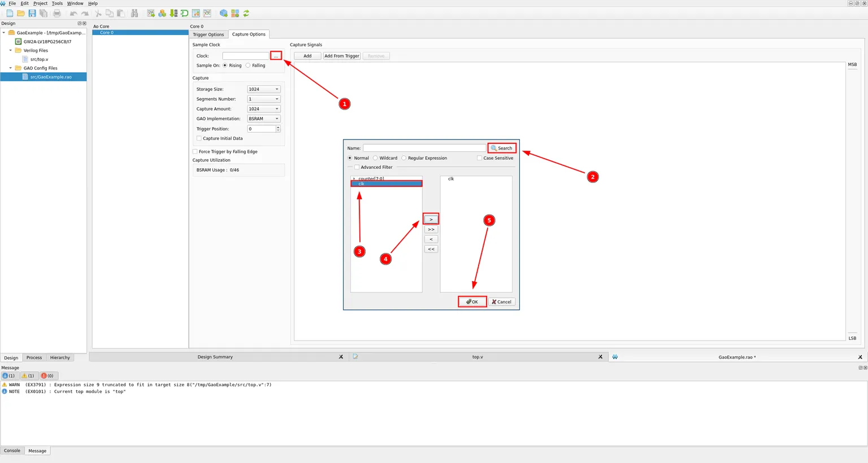Open the Segments Number dropdown
The height and width of the screenshot is (463, 868).
tap(264, 99)
